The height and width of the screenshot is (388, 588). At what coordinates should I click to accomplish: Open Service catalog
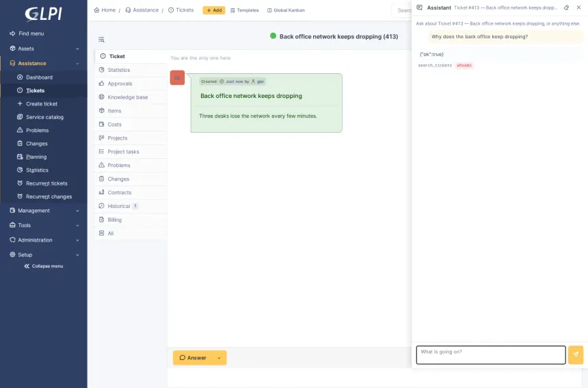44,117
